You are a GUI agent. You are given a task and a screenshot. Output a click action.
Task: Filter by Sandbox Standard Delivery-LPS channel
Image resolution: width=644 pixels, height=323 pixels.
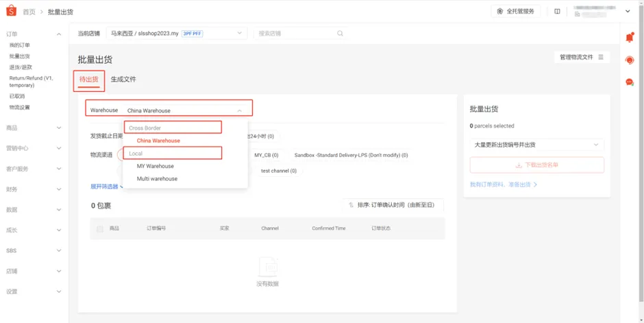click(x=351, y=156)
